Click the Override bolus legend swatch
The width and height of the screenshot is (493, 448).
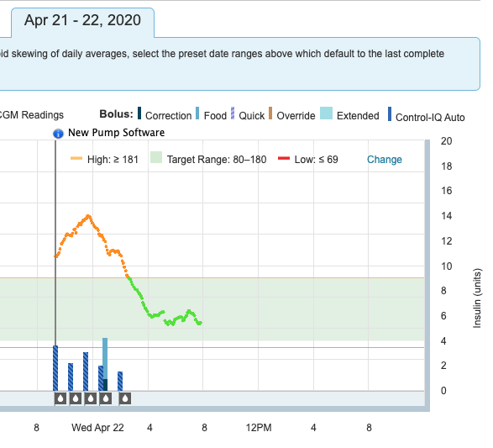click(x=270, y=113)
